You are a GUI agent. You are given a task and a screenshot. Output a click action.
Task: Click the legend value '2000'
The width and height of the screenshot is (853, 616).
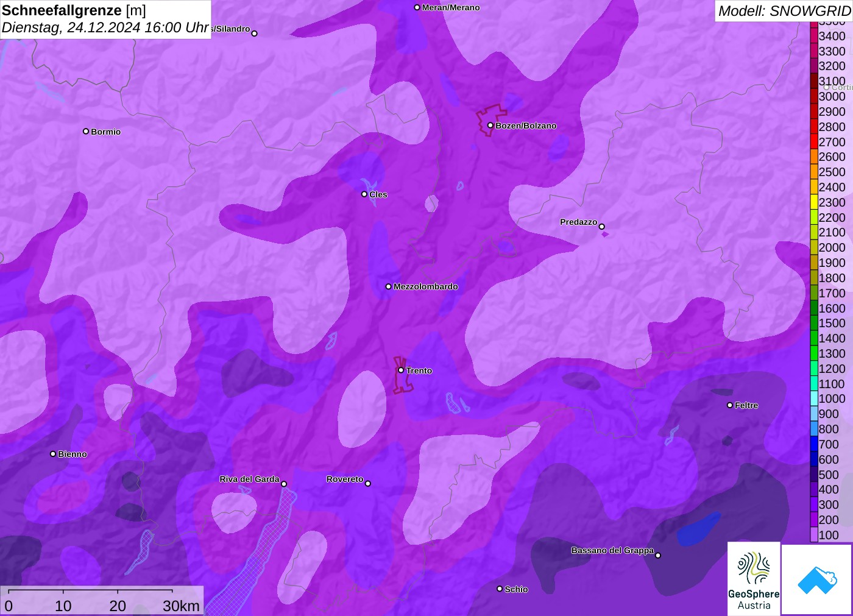click(x=832, y=247)
